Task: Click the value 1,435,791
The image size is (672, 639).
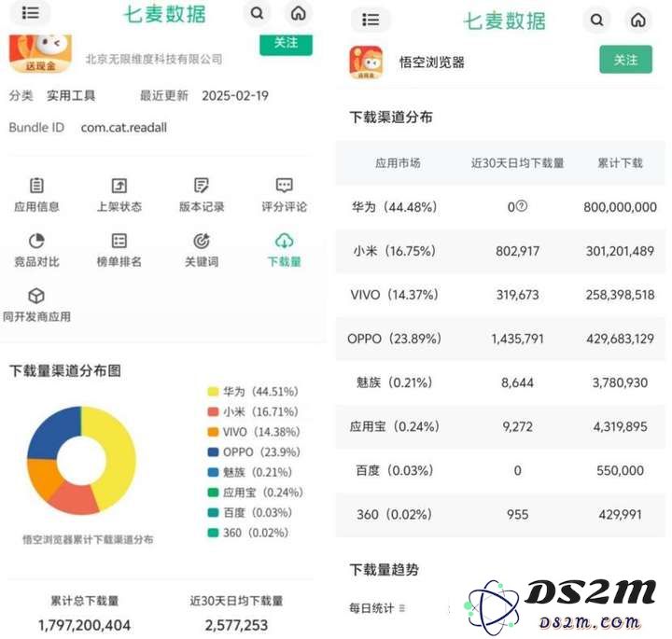Action: click(x=517, y=340)
